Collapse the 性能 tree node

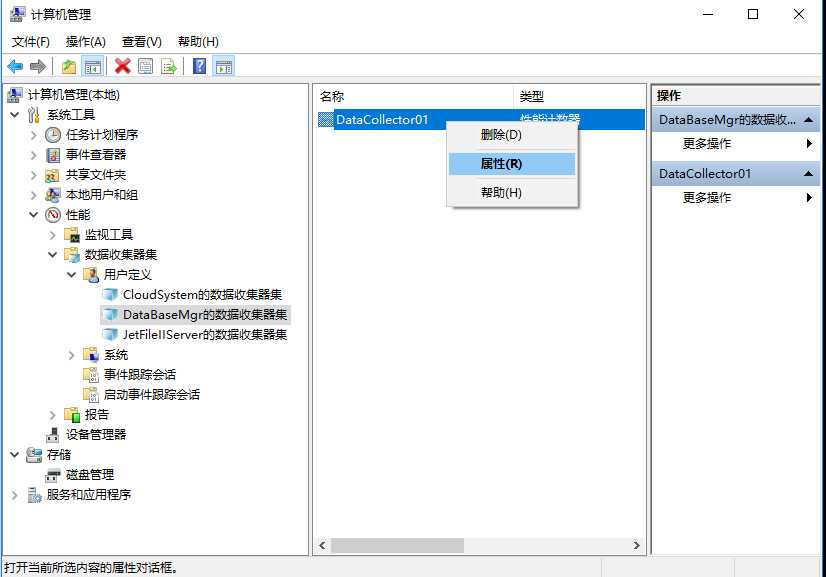pos(34,215)
